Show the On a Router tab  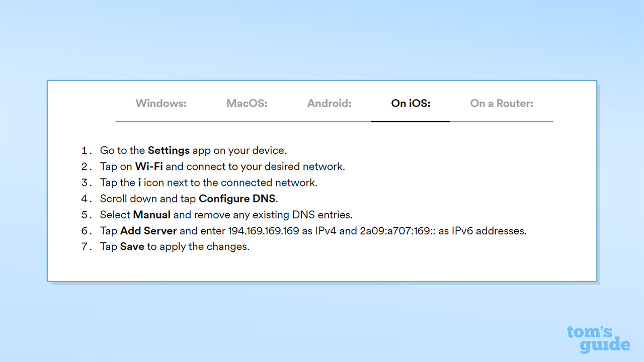pos(502,104)
